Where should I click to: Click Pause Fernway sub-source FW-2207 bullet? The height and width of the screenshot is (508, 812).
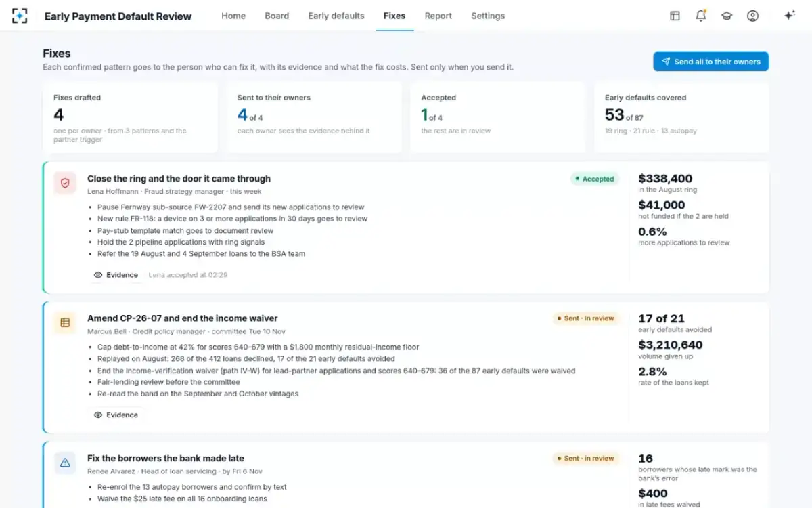click(231, 207)
